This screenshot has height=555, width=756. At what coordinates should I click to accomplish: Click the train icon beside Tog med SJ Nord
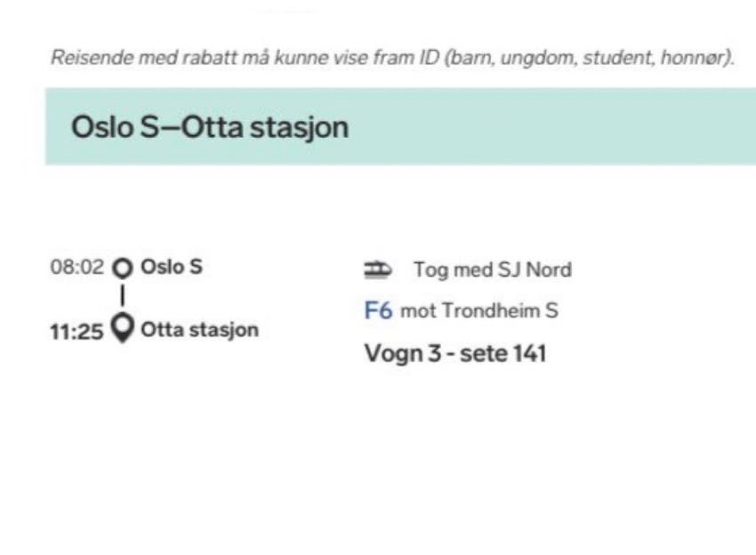pos(378,269)
